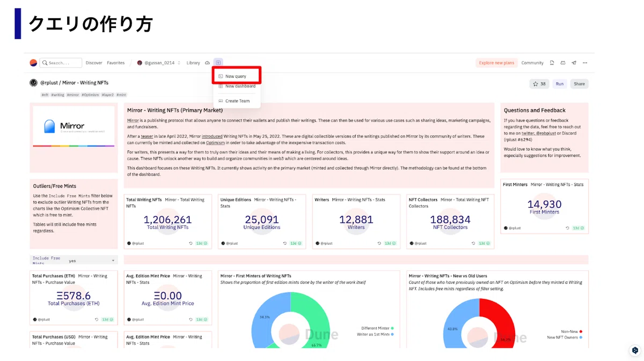
Task: Click the 13d badge on Writers card
Action: coord(390,243)
